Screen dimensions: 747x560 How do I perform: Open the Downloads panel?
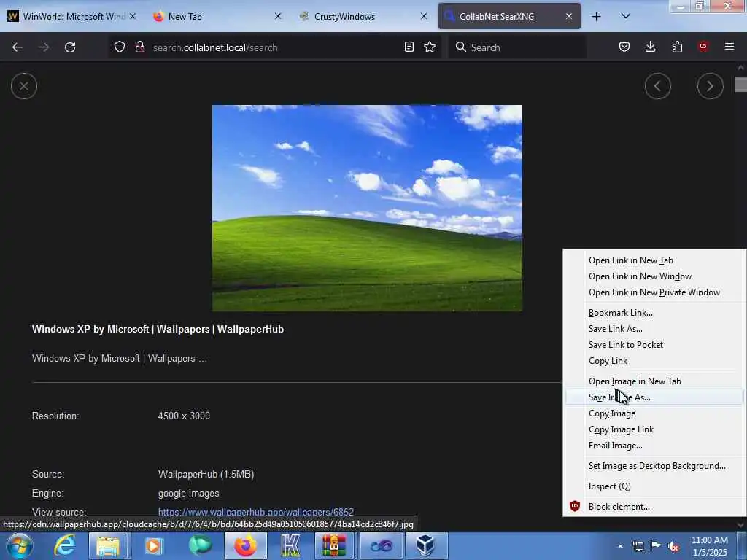coord(650,47)
